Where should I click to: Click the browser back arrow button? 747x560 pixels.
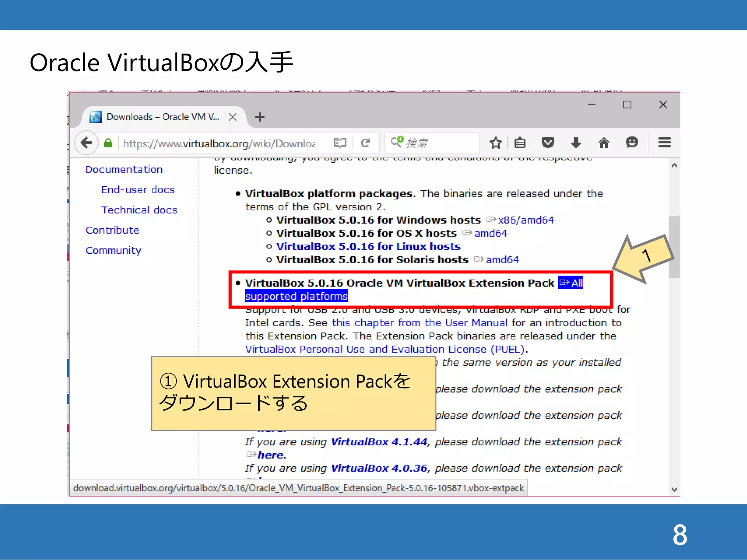[86, 143]
